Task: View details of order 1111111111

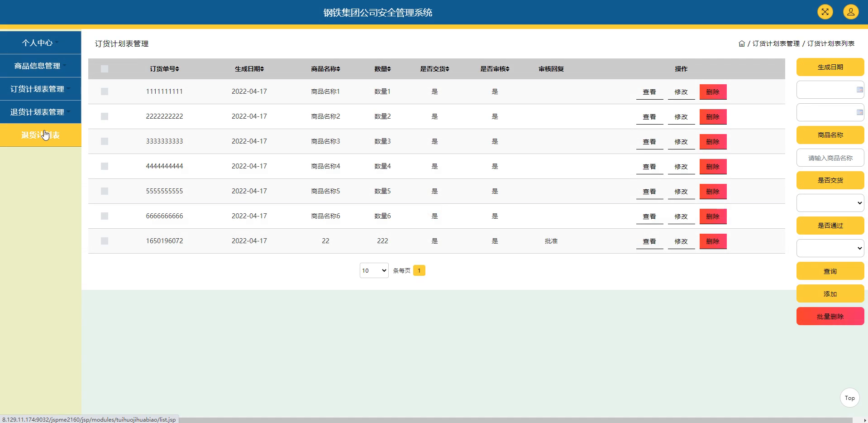Action: [649, 92]
